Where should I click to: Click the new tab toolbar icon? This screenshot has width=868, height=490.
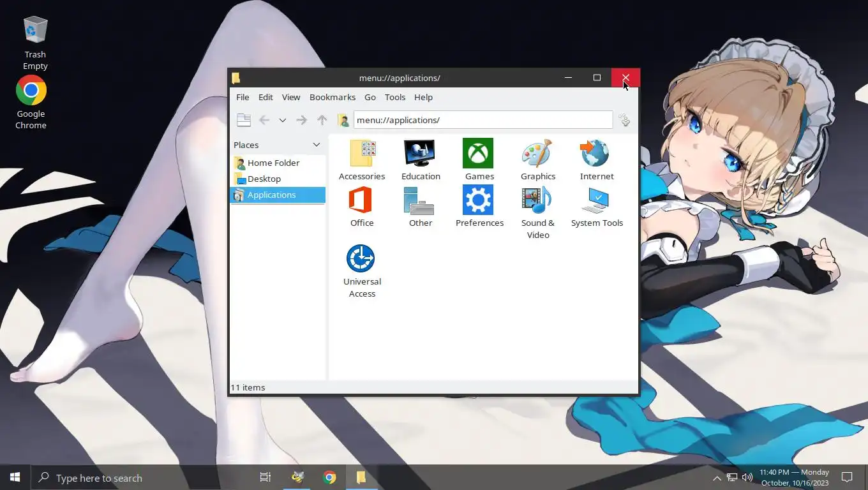click(243, 120)
